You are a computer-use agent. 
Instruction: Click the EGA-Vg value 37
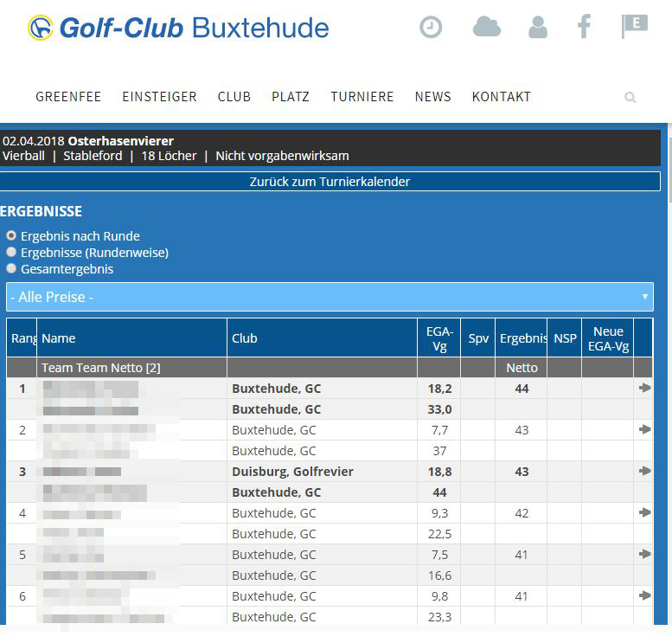(x=439, y=451)
